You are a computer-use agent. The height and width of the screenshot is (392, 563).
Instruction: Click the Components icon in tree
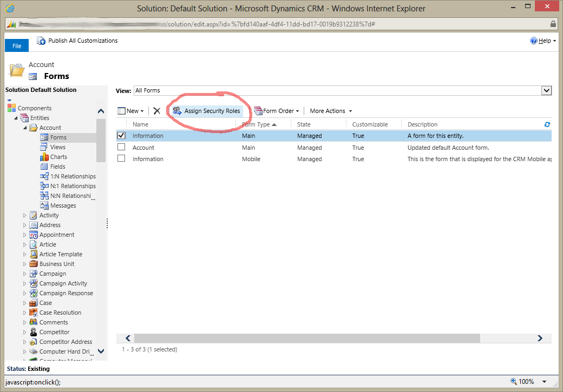[x=11, y=108]
